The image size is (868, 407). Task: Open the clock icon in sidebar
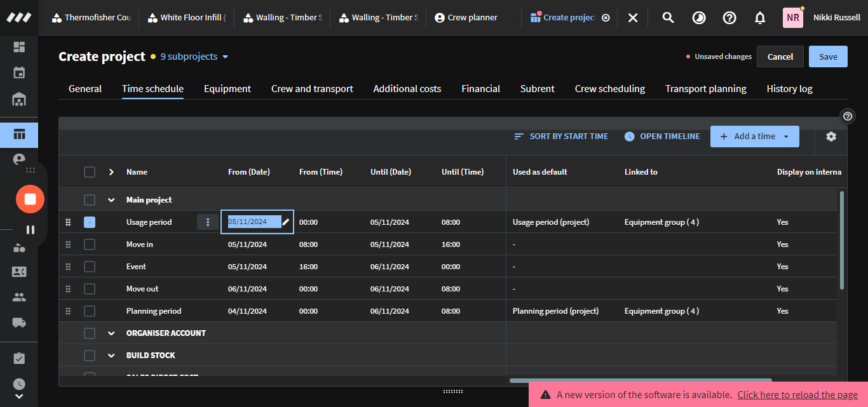(x=19, y=384)
